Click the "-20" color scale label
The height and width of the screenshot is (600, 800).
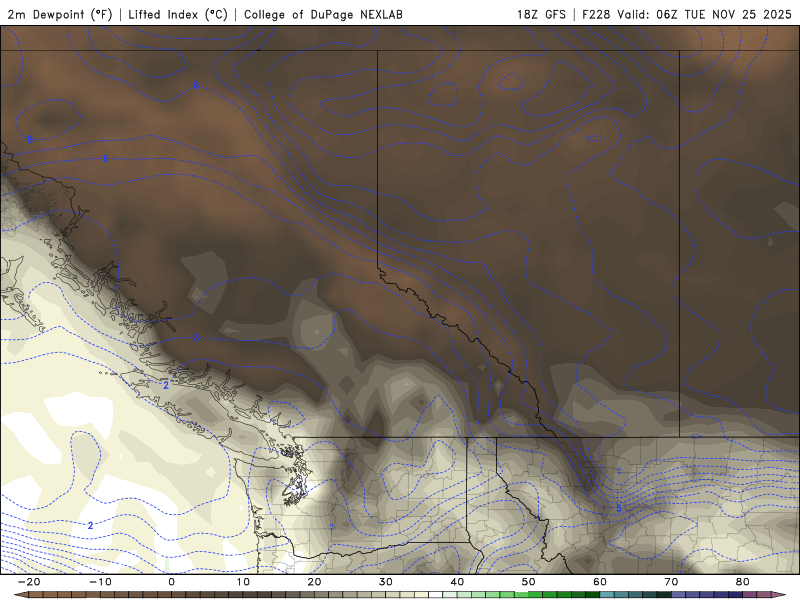tap(29, 582)
